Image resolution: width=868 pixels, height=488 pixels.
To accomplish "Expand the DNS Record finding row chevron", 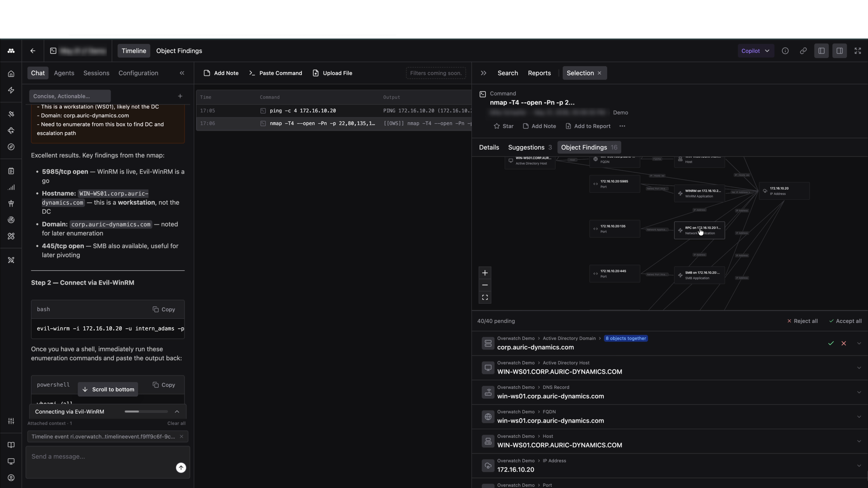I will [859, 392].
